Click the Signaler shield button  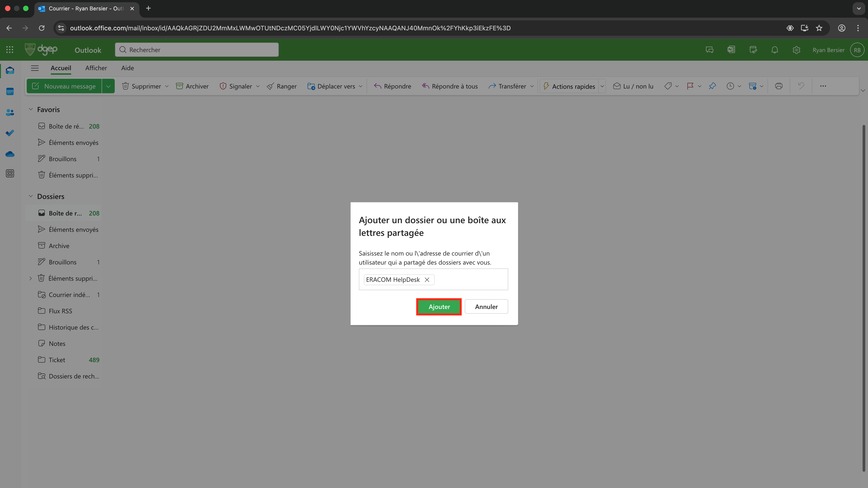click(236, 86)
